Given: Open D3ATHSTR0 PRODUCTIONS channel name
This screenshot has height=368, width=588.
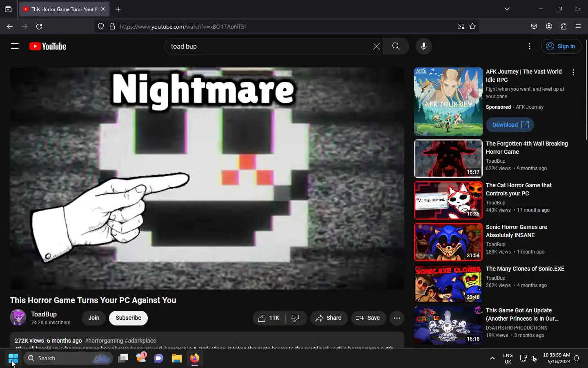Looking at the screenshot, I should (517, 328).
